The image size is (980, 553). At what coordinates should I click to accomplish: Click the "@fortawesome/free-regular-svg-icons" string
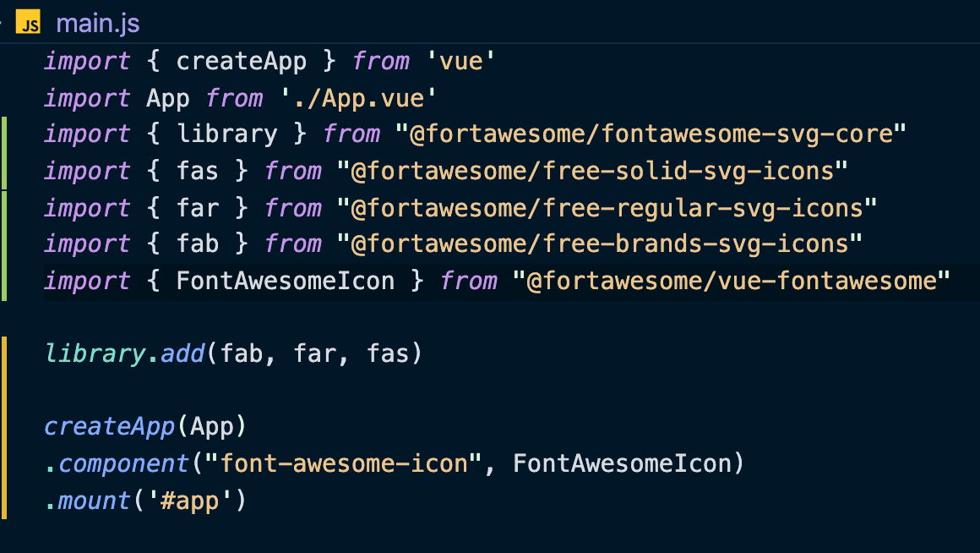pos(607,208)
